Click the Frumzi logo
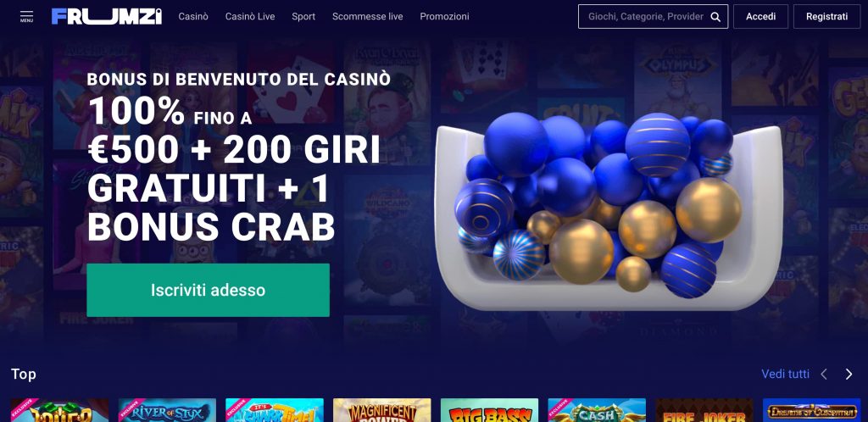Viewport: 868px width, 422px height. [107, 17]
